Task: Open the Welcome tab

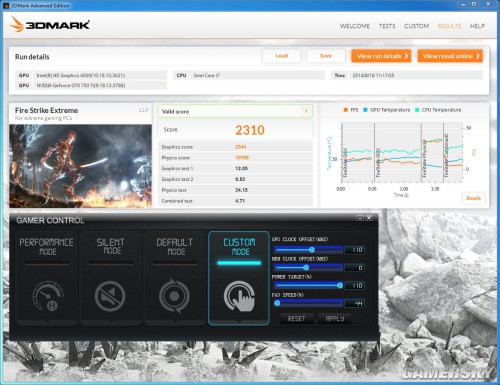Action: click(x=355, y=26)
